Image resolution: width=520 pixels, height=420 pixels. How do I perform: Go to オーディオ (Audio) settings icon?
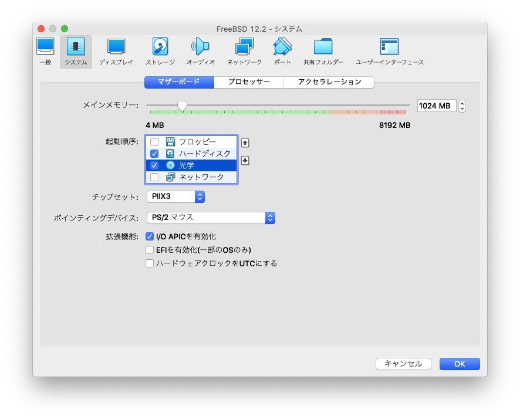(x=200, y=51)
